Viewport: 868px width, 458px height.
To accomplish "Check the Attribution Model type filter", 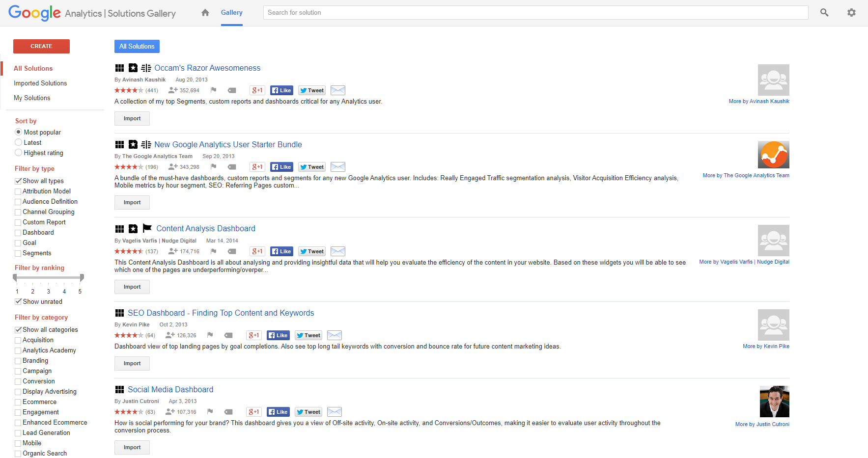I will click(x=18, y=191).
